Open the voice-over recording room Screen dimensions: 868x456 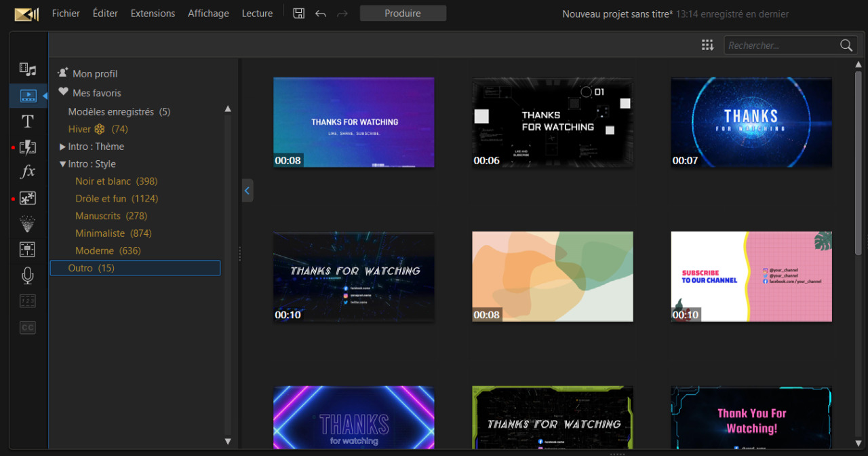28,275
